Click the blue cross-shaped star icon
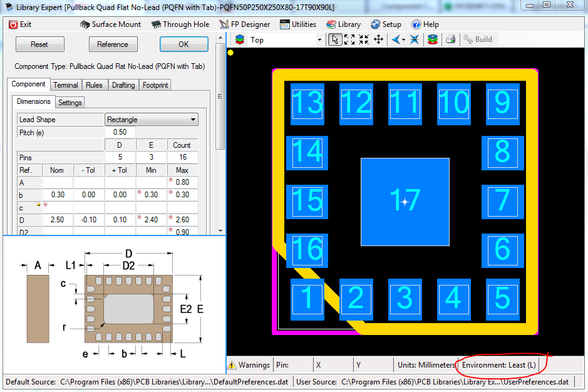 click(x=415, y=39)
